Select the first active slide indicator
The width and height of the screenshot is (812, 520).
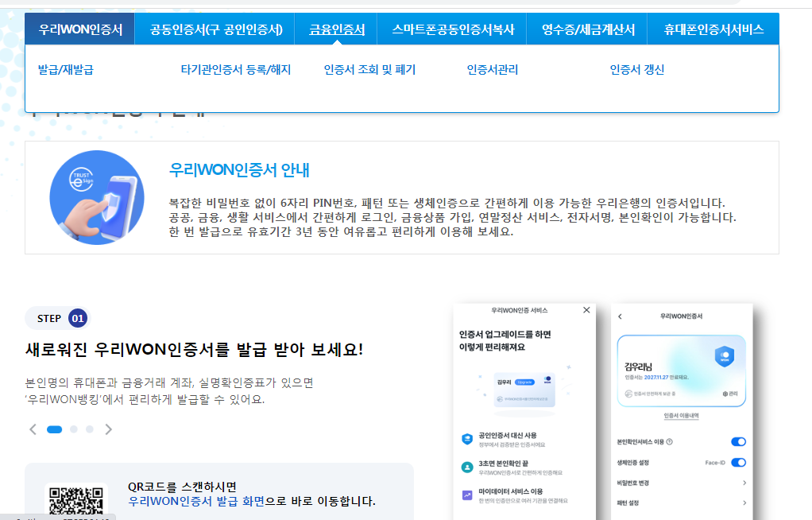point(54,429)
